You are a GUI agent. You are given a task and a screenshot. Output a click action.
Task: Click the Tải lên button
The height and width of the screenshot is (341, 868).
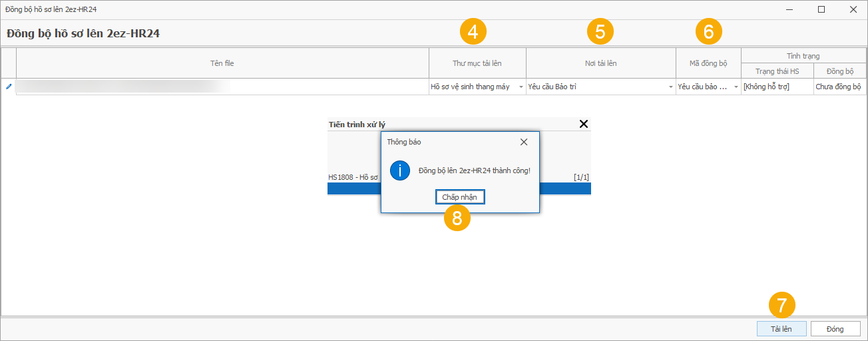pyautogui.click(x=781, y=329)
